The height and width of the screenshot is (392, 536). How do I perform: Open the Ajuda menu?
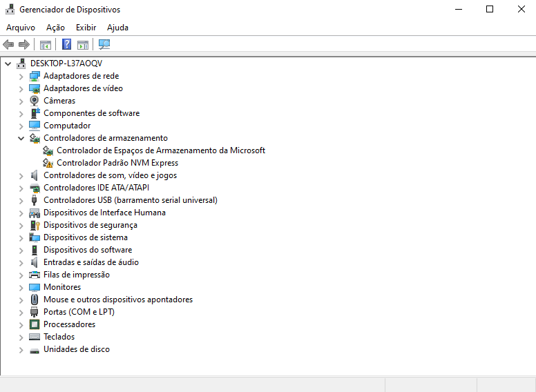(117, 28)
